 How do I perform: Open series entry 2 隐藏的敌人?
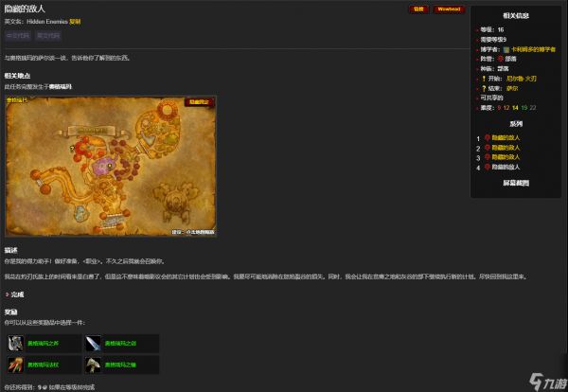tap(506, 148)
